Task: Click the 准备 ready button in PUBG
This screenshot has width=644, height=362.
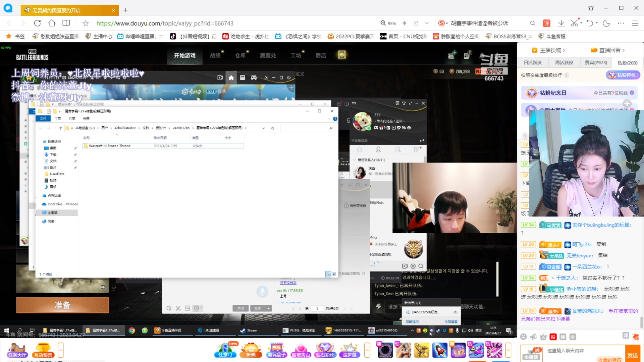Action: coord(62,305)
